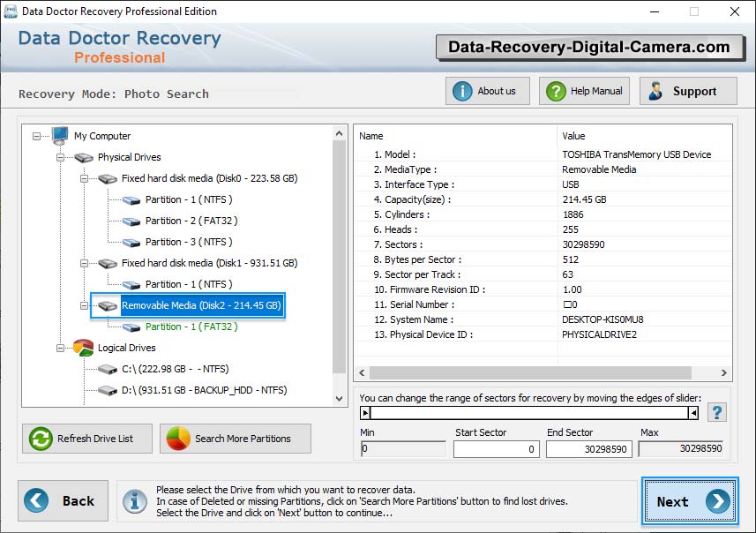This screenshot has width=756, height=533.
Task: Click the Max value field
Action: click(681, 448)
